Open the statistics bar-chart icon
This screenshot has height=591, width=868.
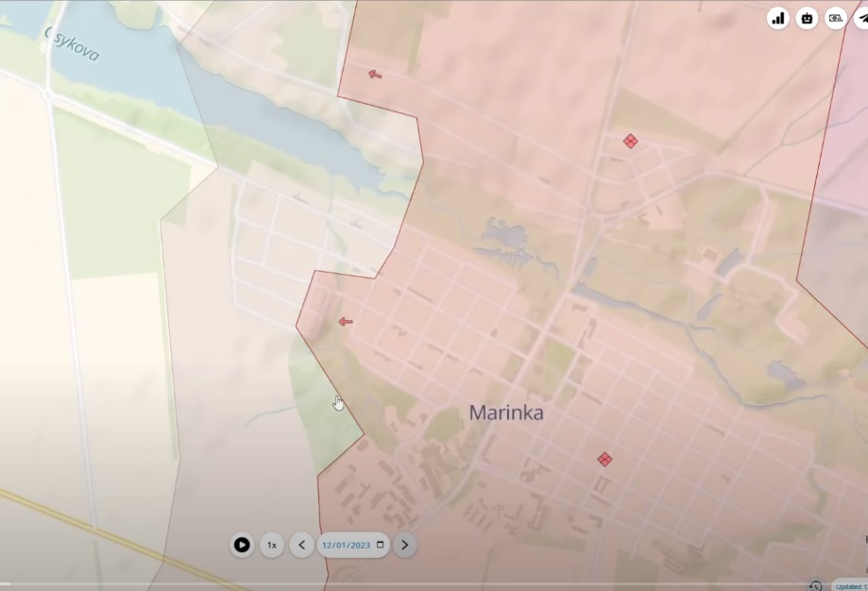click(777, 18)
